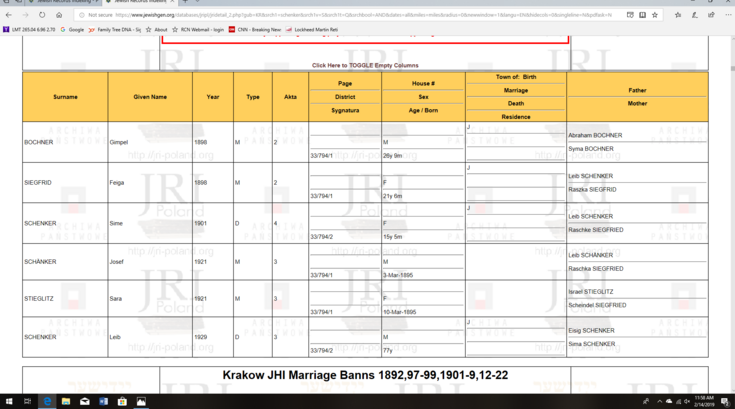
Task: Click the Given Name column header
Action: click(x=150, y=97)
